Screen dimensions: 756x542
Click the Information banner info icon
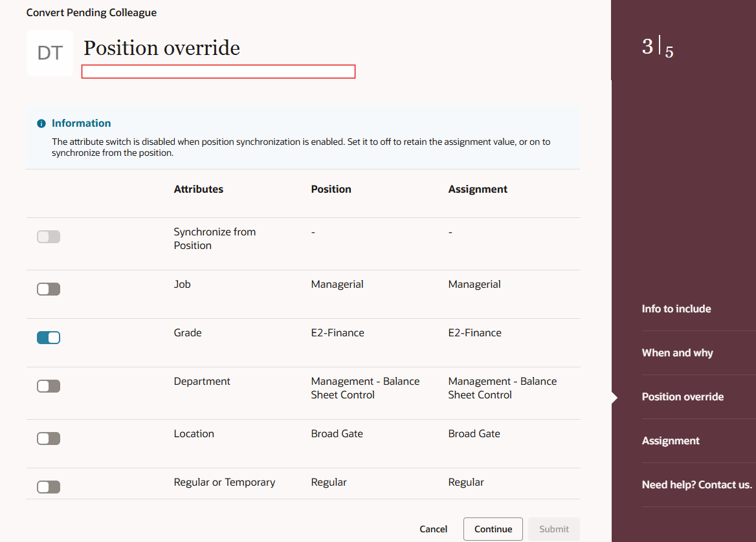point(41,123)
